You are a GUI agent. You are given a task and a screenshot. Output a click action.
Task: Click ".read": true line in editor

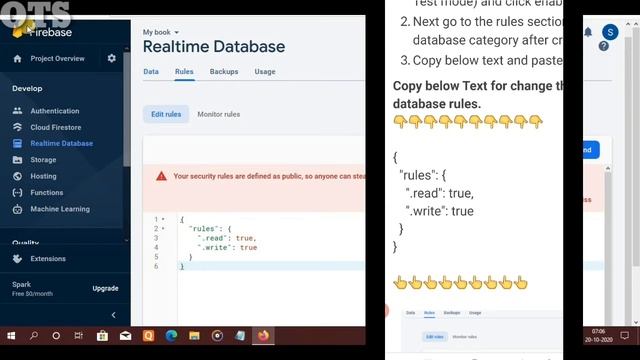227,238
